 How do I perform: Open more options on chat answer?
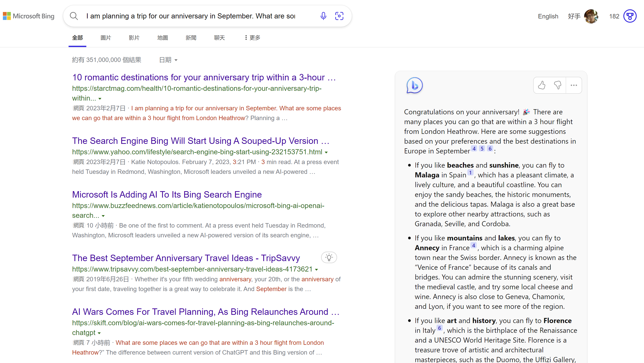coord(574,85)
